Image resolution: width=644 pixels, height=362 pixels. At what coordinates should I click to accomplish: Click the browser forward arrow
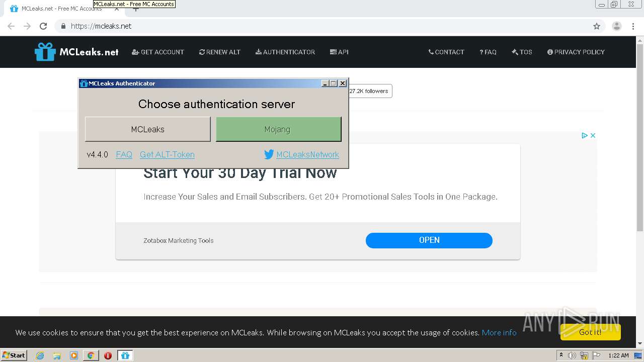point(27,26)
